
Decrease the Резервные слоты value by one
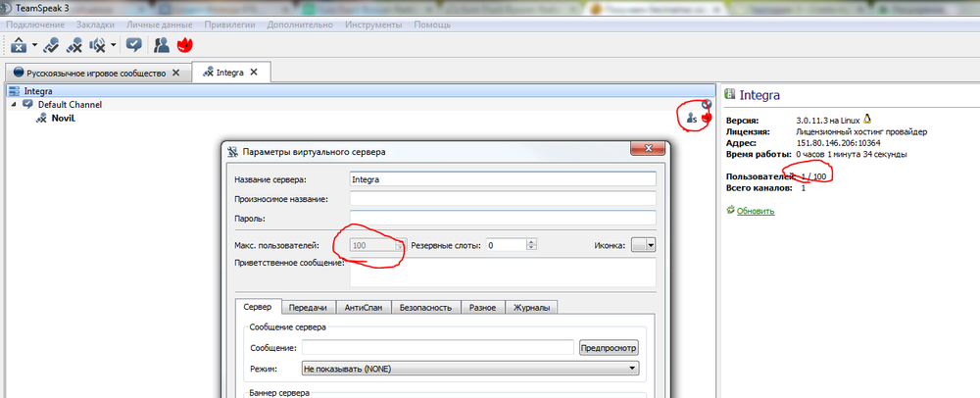(x=532, y=249)
